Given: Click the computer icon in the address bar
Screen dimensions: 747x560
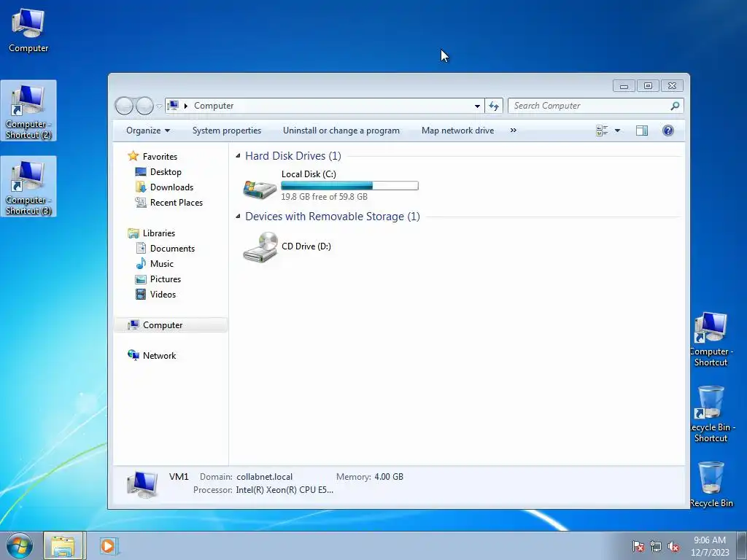Looking at the screenshot, I should click(174, 106).
